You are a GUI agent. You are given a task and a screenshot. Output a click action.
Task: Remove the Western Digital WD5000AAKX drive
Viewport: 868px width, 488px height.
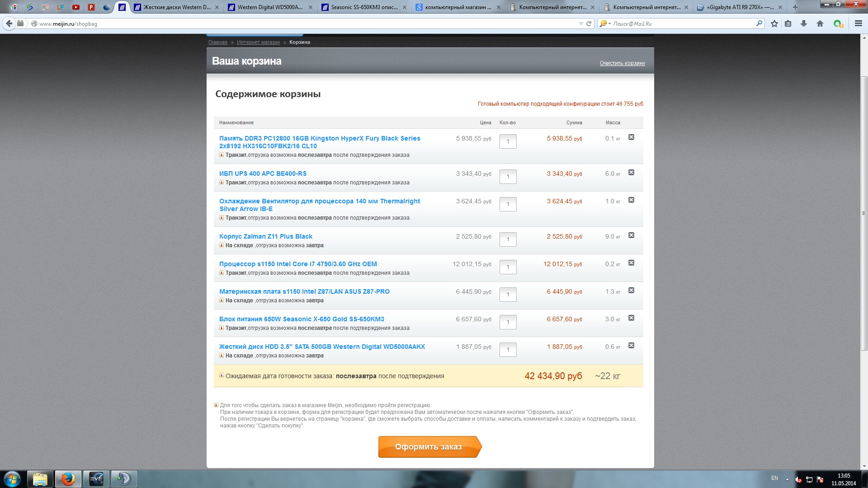pyautogui.click(x=631, y=346)
